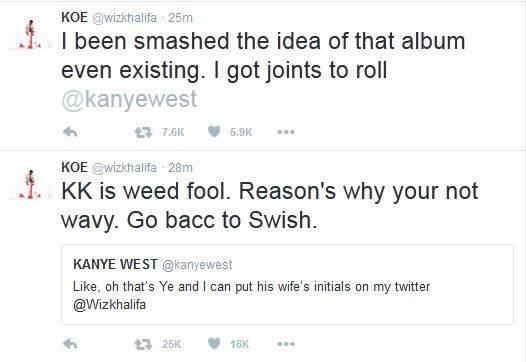Retweet the tweet with 7.6K retweets

pos(143,132)
